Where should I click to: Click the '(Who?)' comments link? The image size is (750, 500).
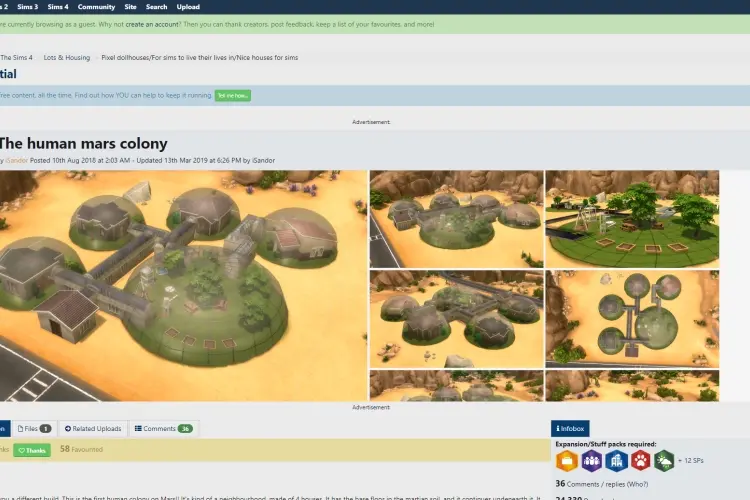click(637, 484)
